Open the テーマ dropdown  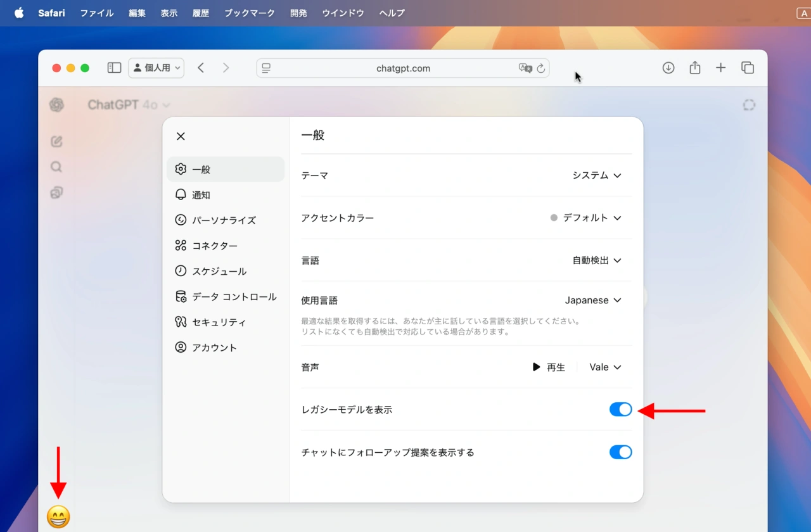tap(596, 175)
